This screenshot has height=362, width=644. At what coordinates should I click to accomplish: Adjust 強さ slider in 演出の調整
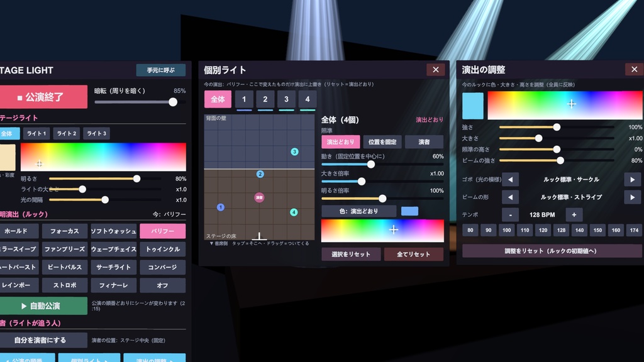click(x=557, y=127)
